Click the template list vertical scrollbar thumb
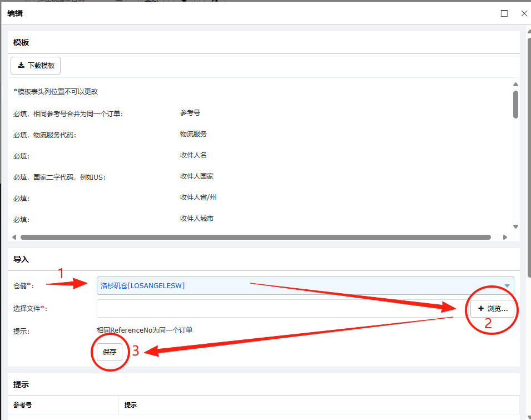The height and width of the screenshot is (420, 531). [515, 104]
